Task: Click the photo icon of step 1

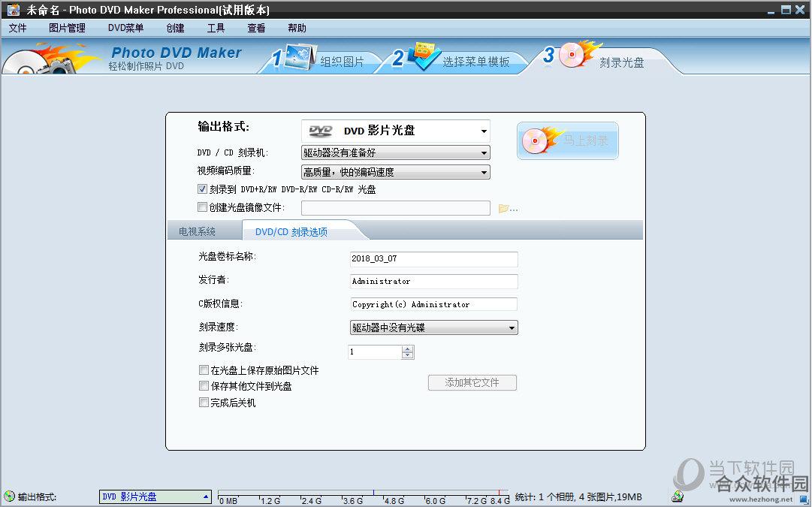Action: coord(299,57)
